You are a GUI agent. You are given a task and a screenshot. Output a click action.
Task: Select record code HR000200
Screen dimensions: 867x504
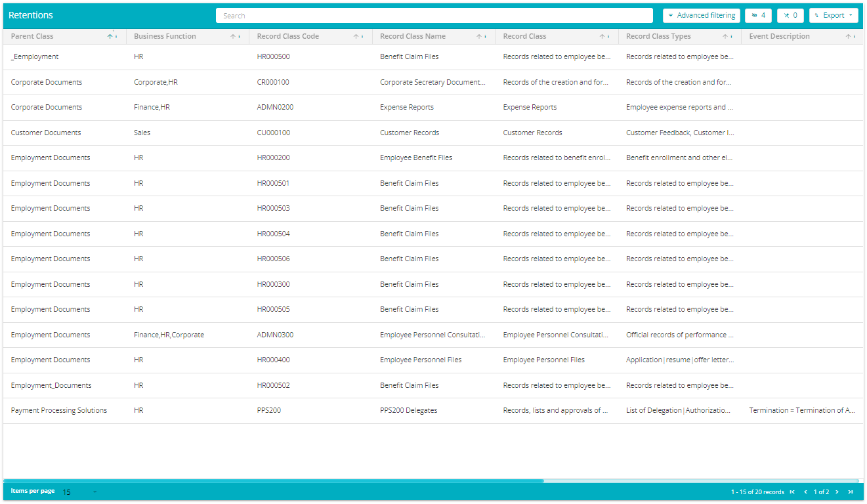tap(274, 158)
